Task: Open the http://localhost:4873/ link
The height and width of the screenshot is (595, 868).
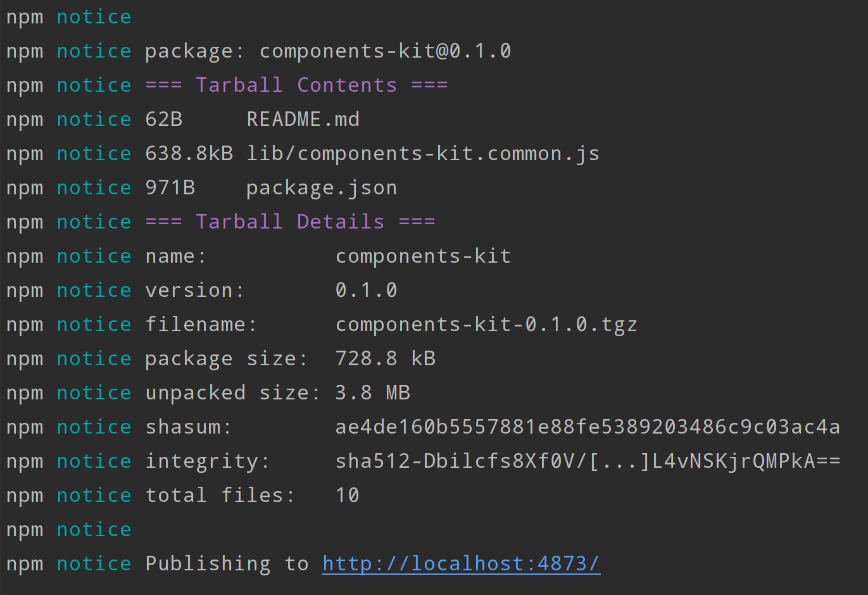Action: click(x=461, y=563)
